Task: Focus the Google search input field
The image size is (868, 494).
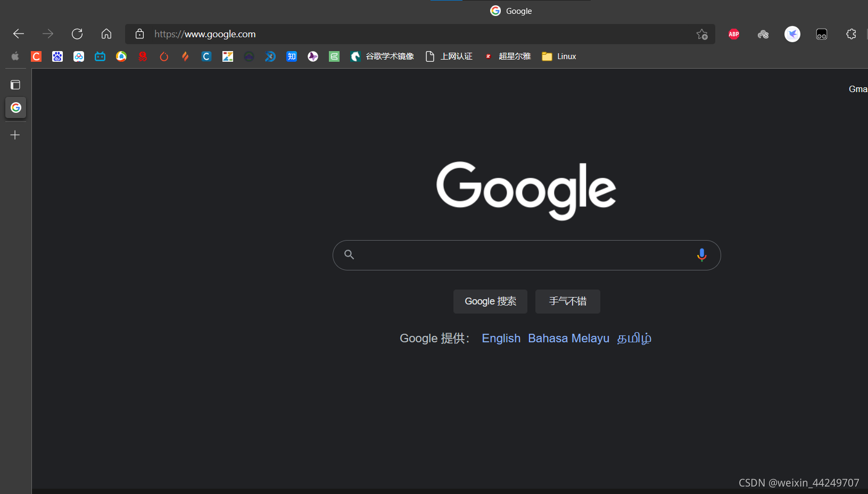Action: tap(526, 255)
